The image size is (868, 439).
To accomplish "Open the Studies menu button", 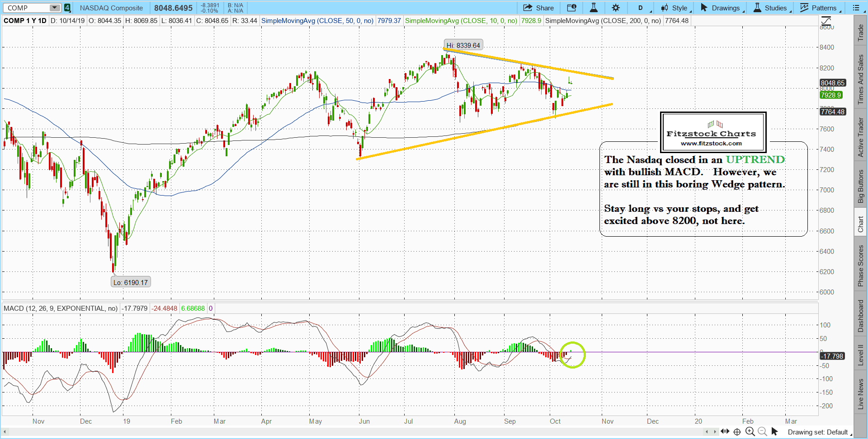I will (x=770, y=8).
